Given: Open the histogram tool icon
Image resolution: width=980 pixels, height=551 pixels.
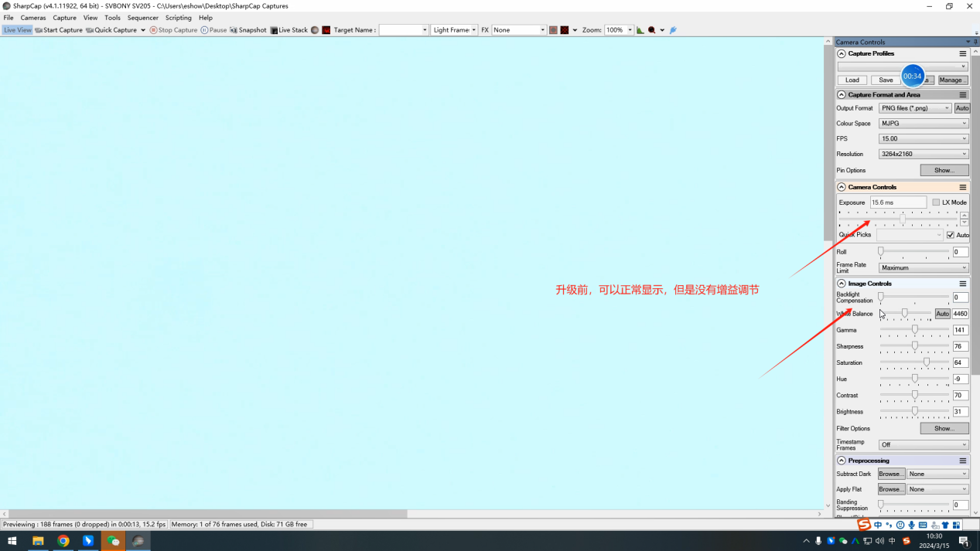Looking at the screenshot, I should pyautogui.click(x=640, y=30).
